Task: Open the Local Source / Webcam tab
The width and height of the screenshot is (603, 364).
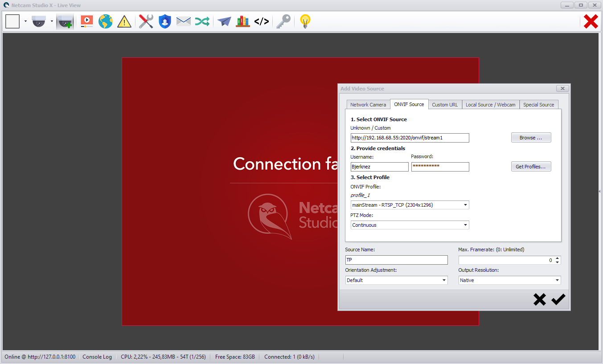Action: click(491, 105)
